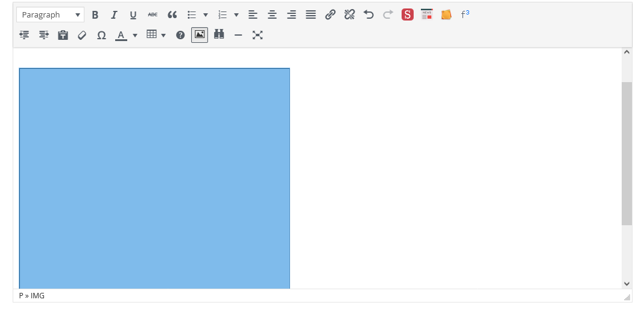Apply blockquote formatting
The height and width of the screenshot is (314, 644).
pos(172,15)
